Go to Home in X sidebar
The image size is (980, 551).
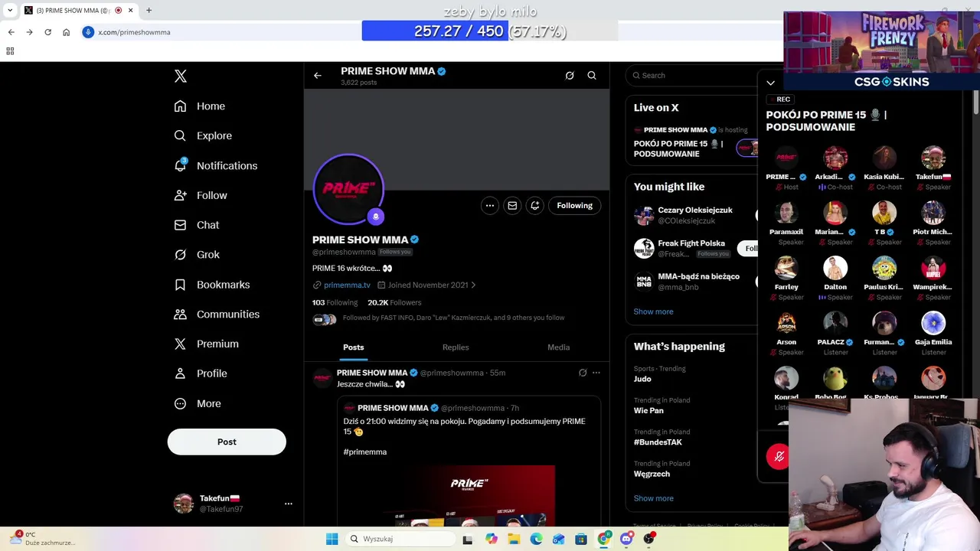point(200,106)
